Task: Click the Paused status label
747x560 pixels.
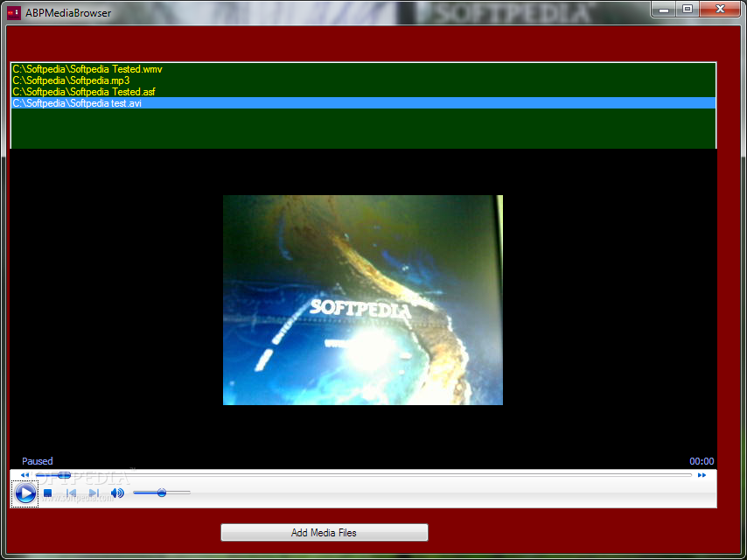Action: pos(37,461)
